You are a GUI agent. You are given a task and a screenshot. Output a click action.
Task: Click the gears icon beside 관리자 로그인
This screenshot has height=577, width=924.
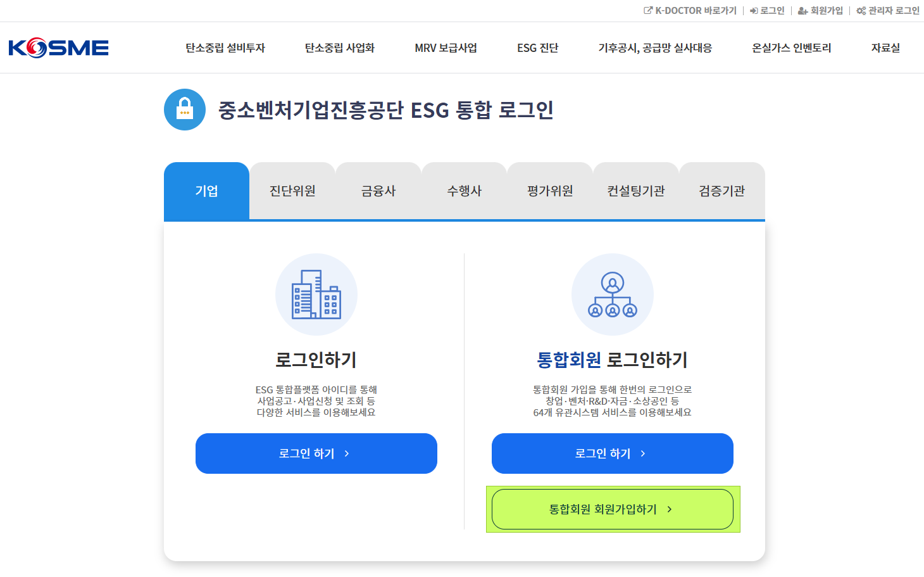tap(861, 11)
